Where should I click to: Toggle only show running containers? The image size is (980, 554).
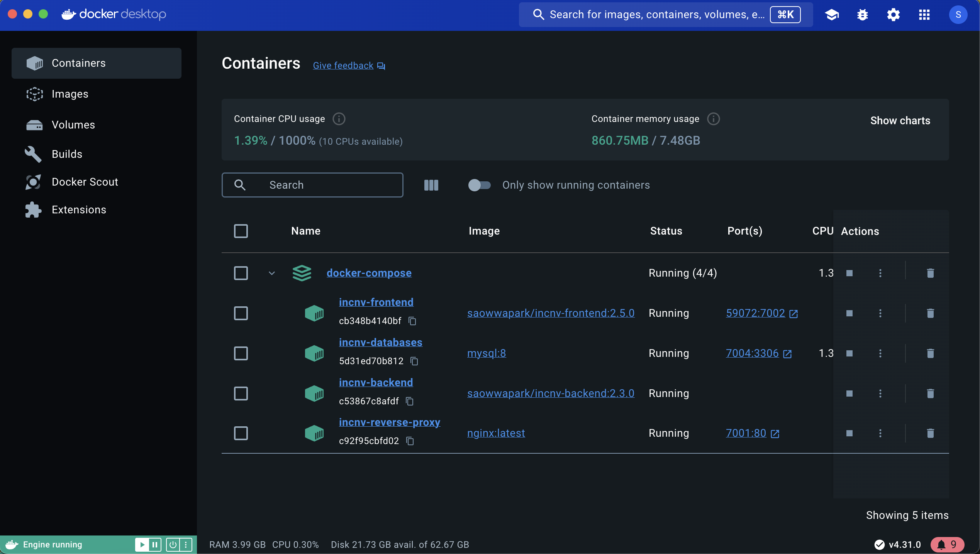pos(479,185)
